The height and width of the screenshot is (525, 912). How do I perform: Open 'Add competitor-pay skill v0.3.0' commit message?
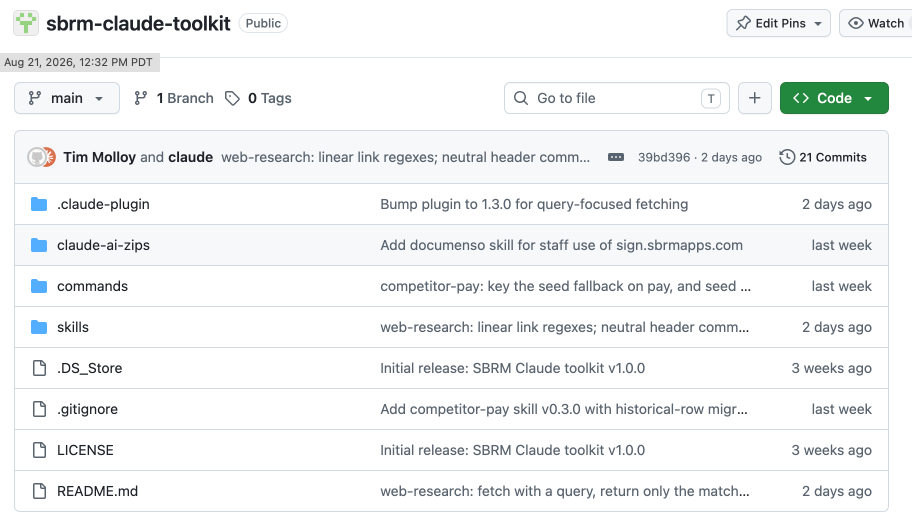[x=564, y=409]
